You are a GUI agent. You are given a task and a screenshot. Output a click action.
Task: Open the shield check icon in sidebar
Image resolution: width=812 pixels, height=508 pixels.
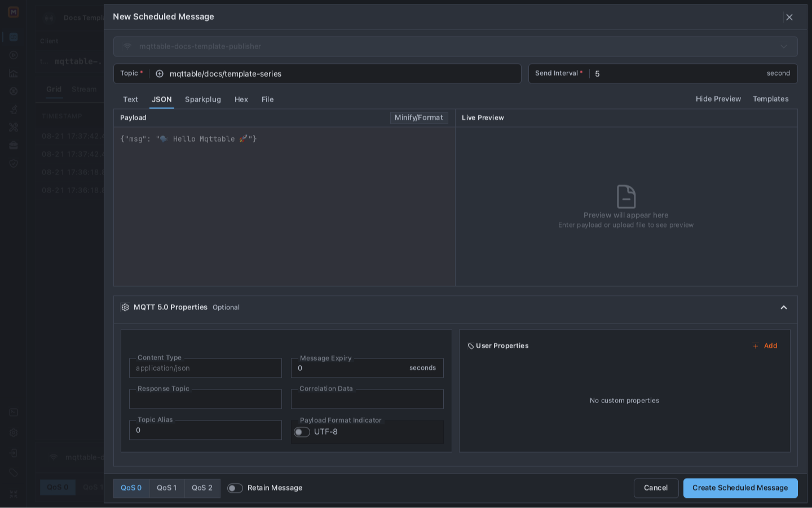[x=14, y=164]
